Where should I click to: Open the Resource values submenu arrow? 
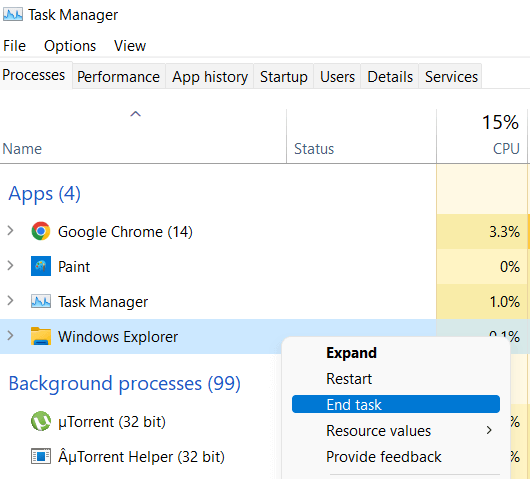pyautogui.click(x=489, y=430)
